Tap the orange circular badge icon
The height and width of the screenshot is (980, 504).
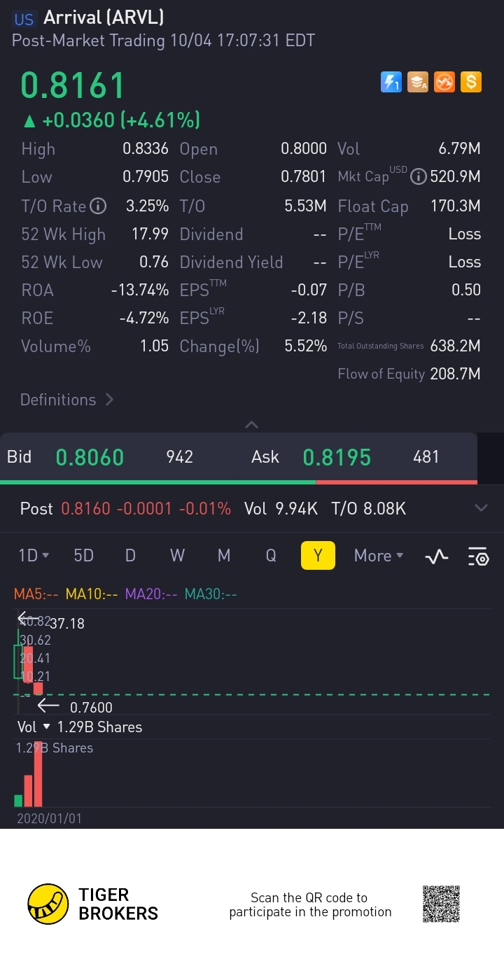(444, 82)
